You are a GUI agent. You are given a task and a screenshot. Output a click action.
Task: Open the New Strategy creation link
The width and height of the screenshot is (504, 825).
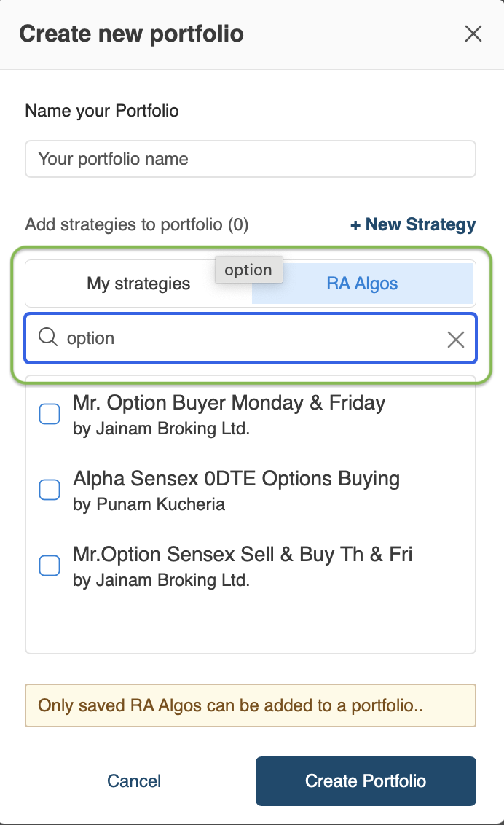(x=413, y=224)
